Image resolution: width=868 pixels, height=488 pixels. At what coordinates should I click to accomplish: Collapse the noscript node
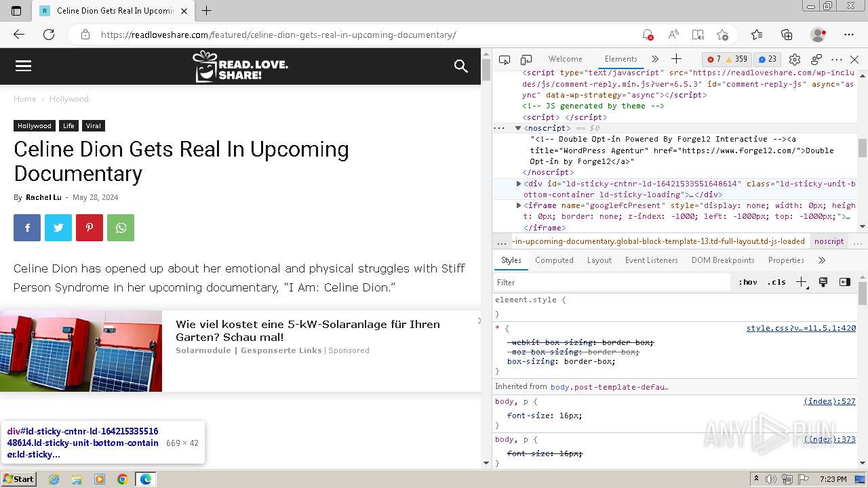517,128
